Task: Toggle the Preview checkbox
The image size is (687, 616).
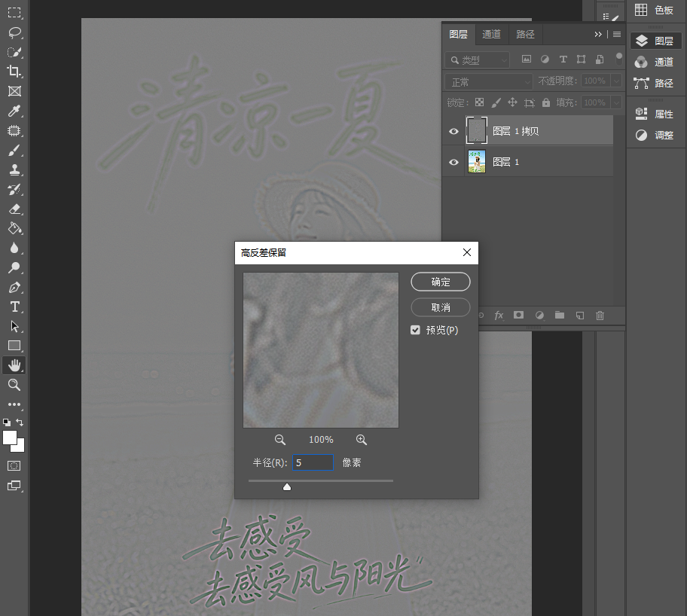Action: click(x=415, y=330)
